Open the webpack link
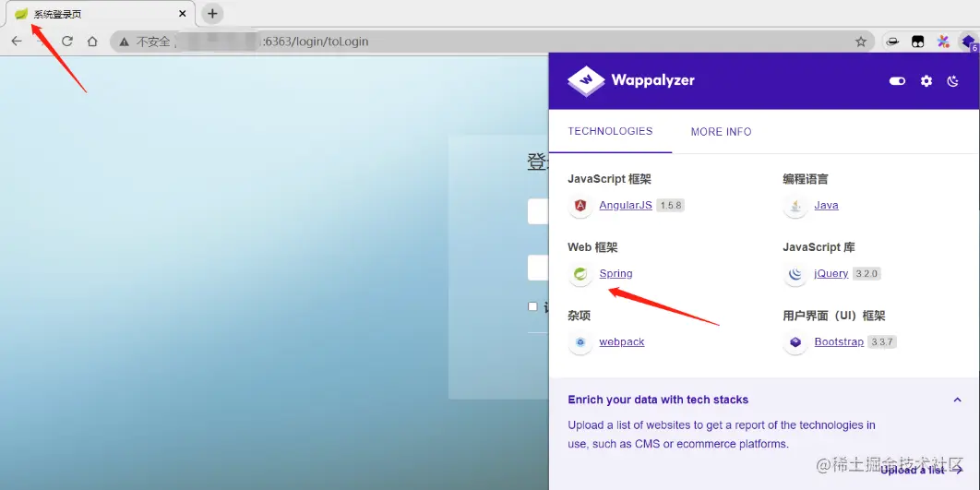The height and width of the screenshot is (490, 980). coord(621,341)
